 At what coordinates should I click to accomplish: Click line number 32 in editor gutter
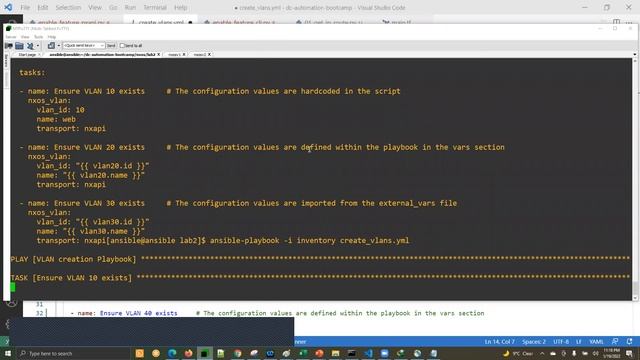39,313
